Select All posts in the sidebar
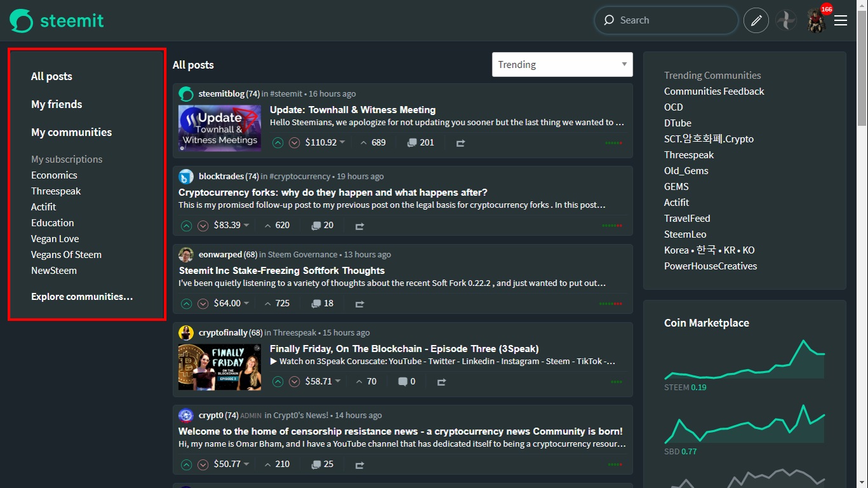868x488 pixels. [51, 76]
